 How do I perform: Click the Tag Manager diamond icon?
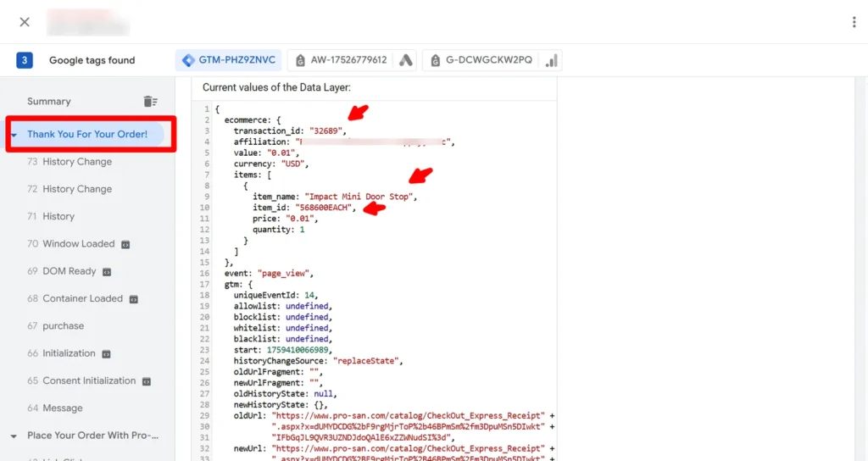pos(188,60)
